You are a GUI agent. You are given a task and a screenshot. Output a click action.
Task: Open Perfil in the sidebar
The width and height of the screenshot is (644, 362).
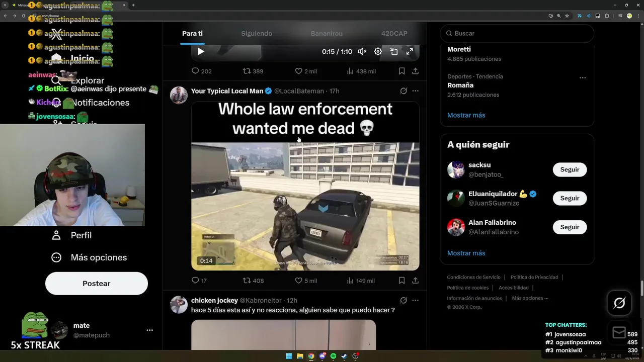point(71,235)
